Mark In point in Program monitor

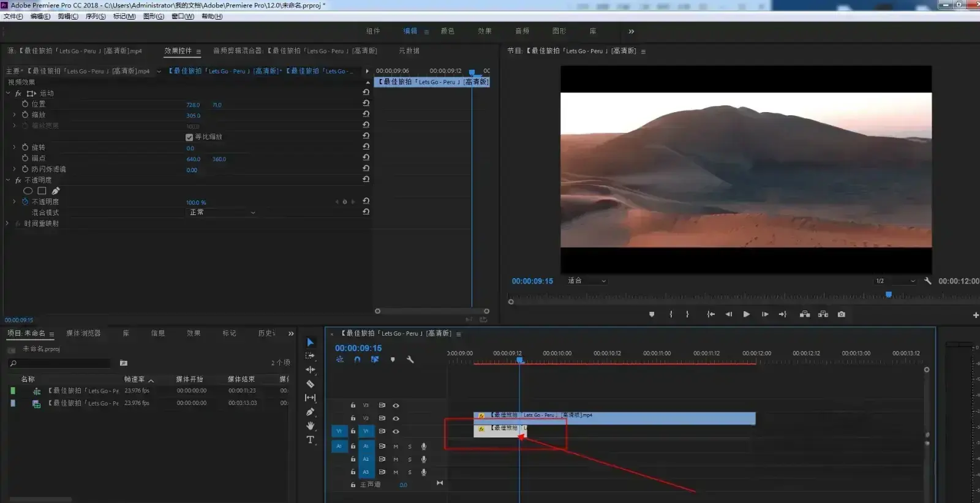pos(671,314)
